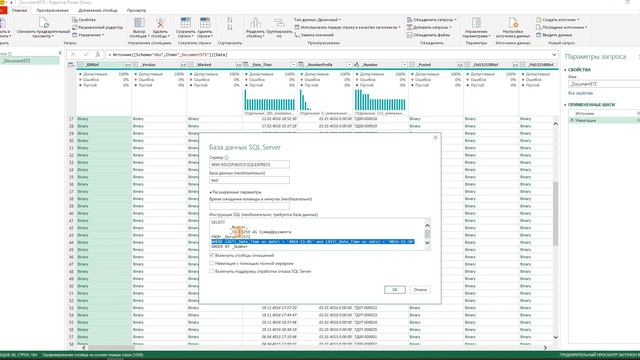This screenshot has height=360, width=640.
Task: Click the Refresh Preview (Обновить предварительный просмотр) icon
Action: click(x=44, y=22)
